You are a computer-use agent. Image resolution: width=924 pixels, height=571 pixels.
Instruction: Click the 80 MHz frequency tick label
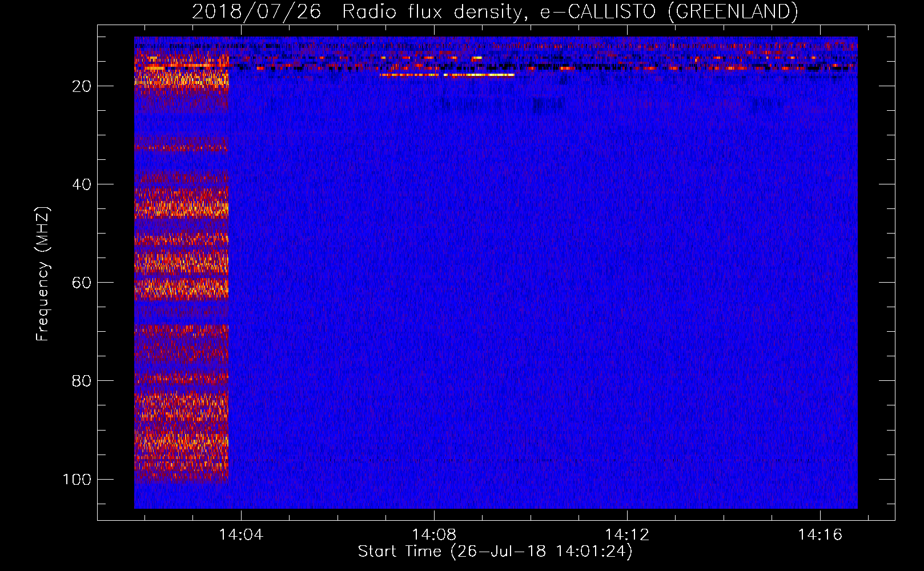82,381
